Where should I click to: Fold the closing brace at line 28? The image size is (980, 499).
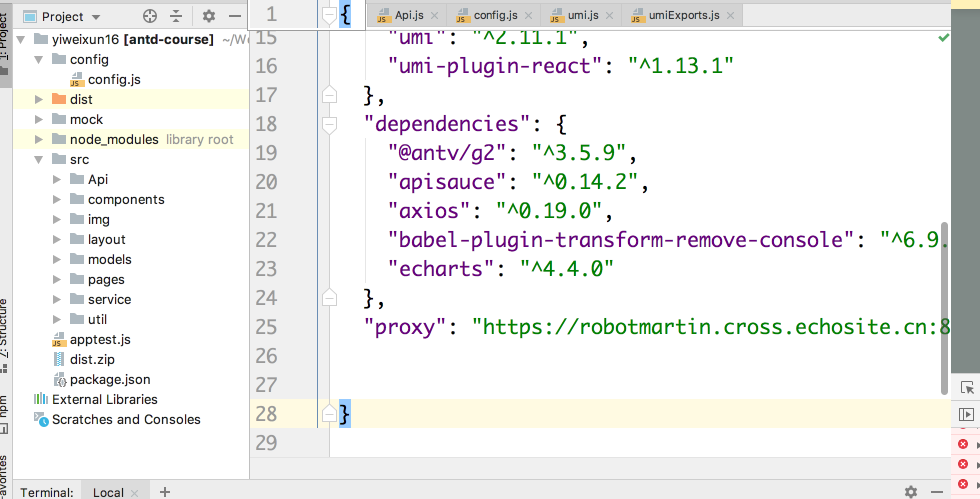click(x=329, y=413)
